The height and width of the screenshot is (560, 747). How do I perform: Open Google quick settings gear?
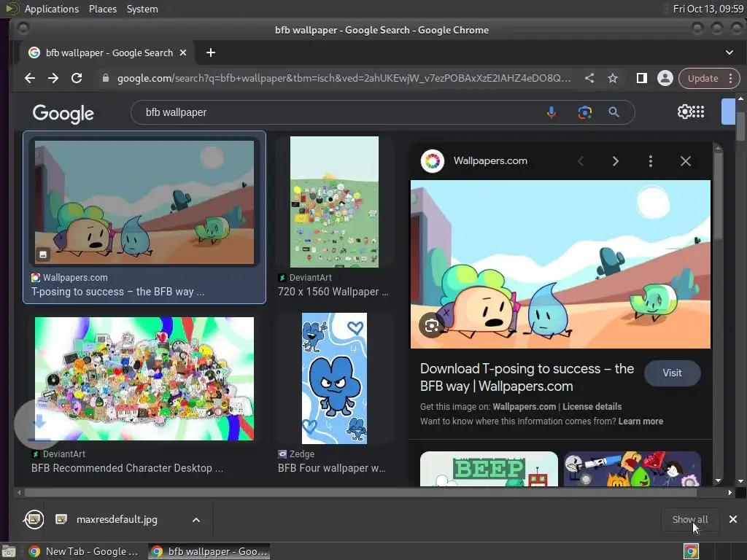click(x=684, y=112)
